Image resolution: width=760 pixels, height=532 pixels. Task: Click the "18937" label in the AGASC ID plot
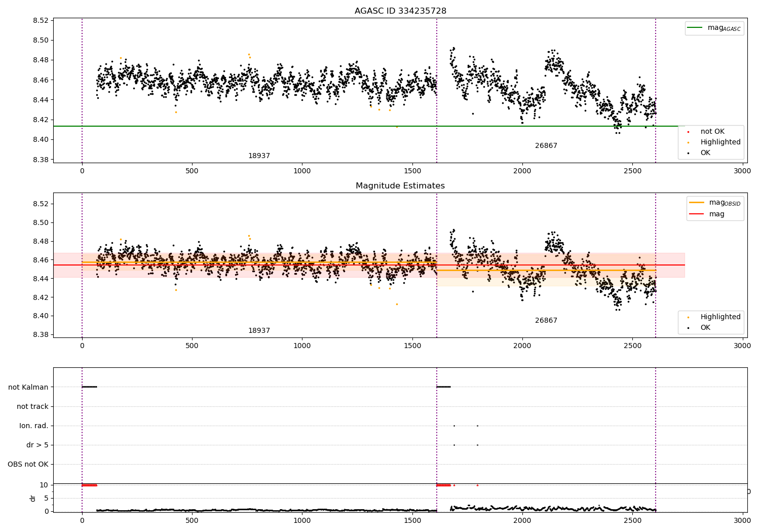[x=259, y=156]
